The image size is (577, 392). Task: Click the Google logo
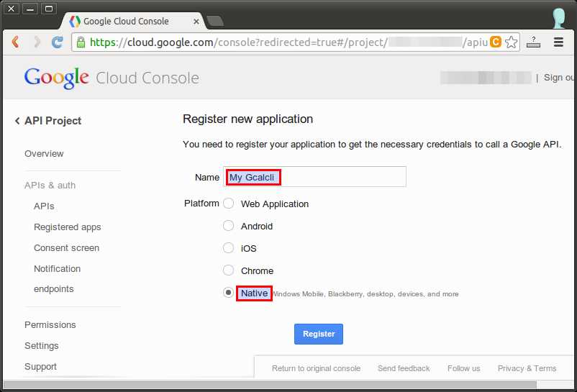click(x=56, y=78)
